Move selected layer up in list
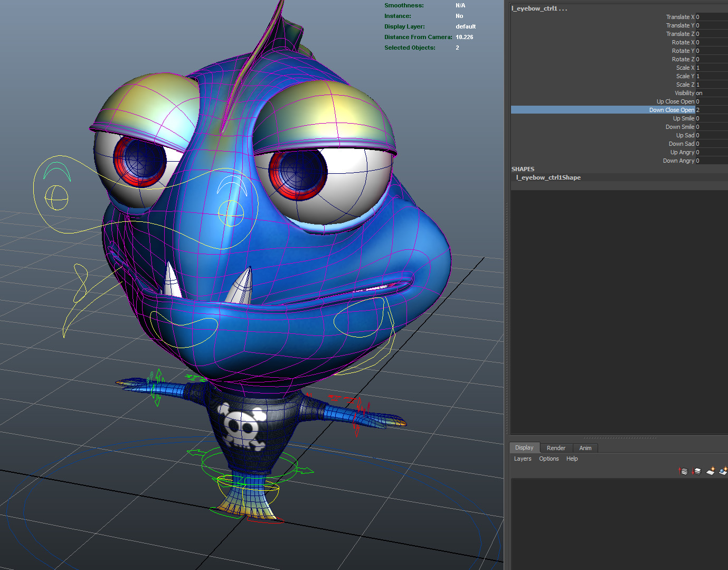 click(684, 471)
